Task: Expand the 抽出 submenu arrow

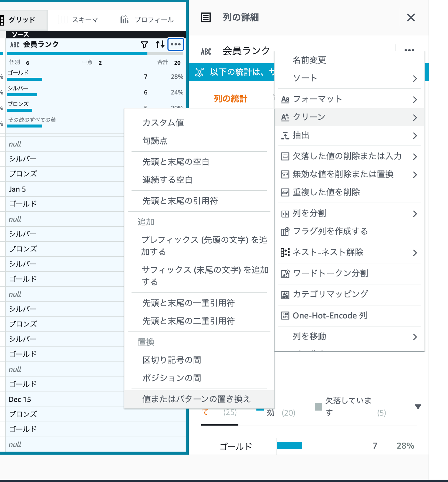Action: point(415,136)
